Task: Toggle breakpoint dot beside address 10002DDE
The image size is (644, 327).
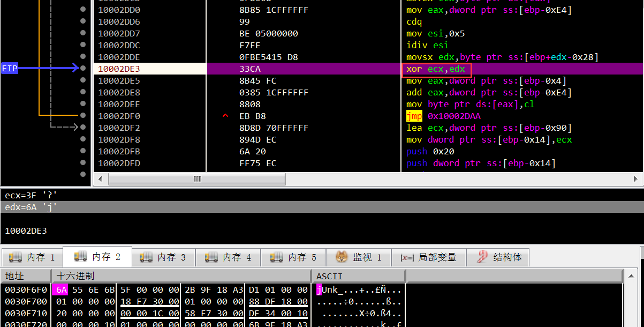Action: 83,57
